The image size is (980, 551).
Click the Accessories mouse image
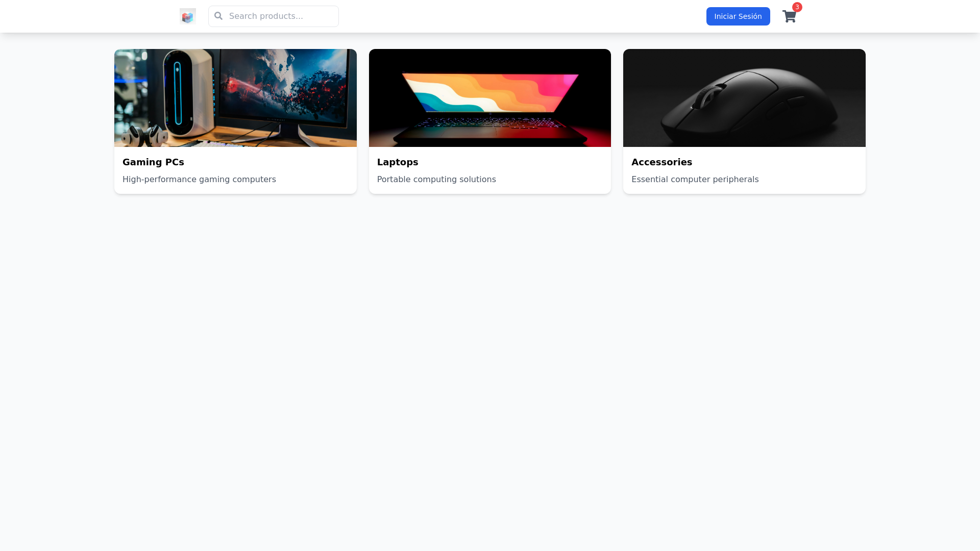tap(744, 97)
